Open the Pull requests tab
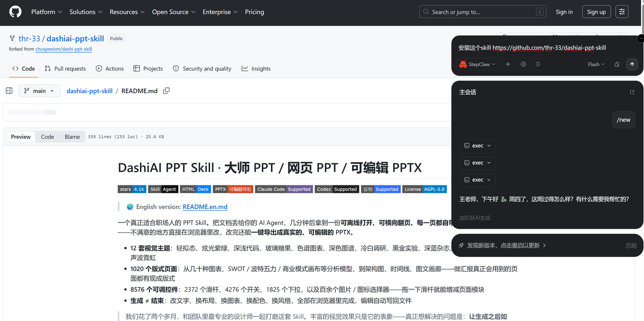This screenshot has width=644, height=321. [x=65, y=68]
